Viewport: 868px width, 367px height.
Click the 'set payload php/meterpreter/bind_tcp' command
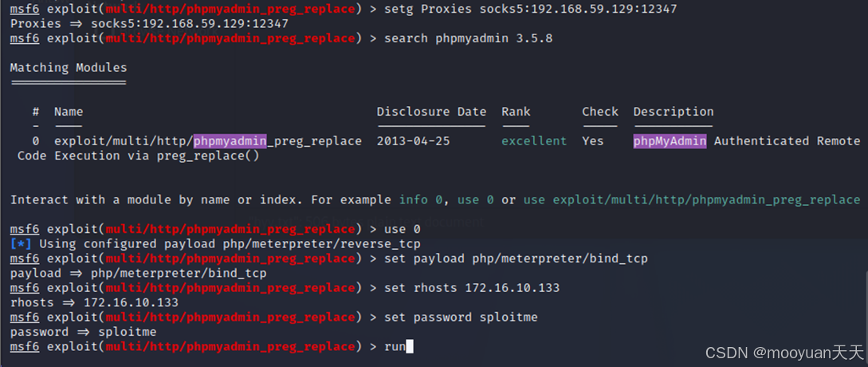(516, 258)
